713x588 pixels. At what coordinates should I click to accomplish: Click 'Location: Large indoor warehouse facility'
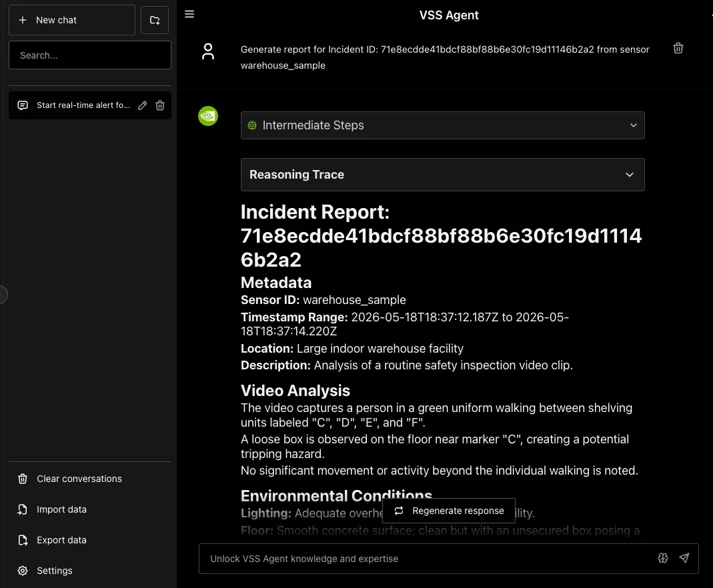point(352,349)
